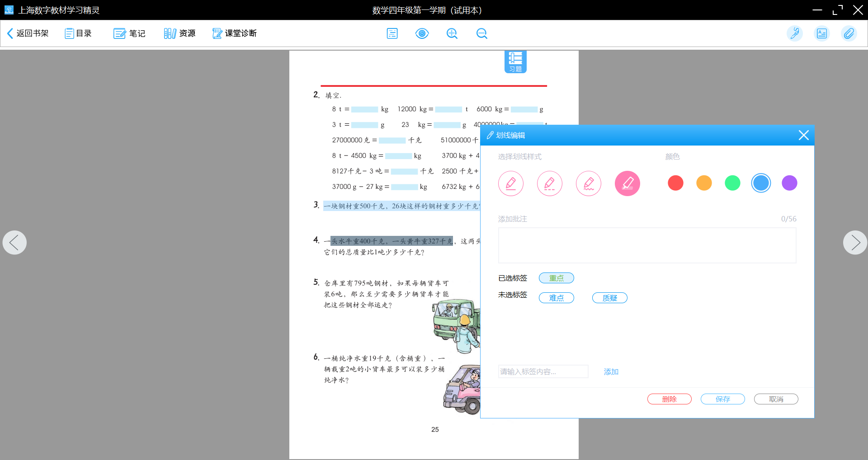The width and height of the screenshot is (868, 460).
Task: Click the 添加批注 annotation text box
Action: click(x=647, y=245)
